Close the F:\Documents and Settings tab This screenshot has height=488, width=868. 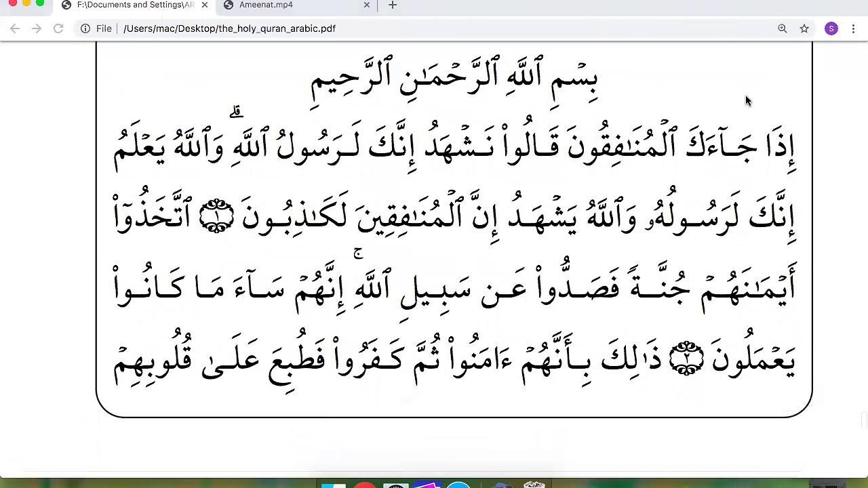click(205, 5)
